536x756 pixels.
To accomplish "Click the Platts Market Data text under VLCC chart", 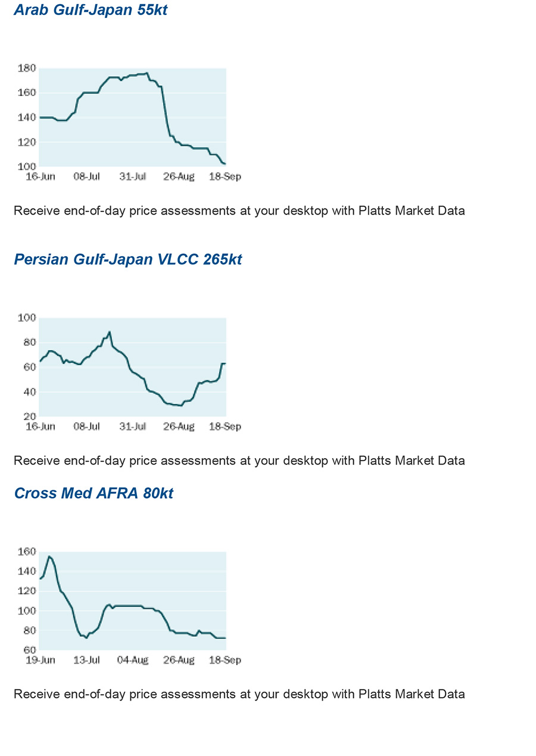I will tap(412, 460).
